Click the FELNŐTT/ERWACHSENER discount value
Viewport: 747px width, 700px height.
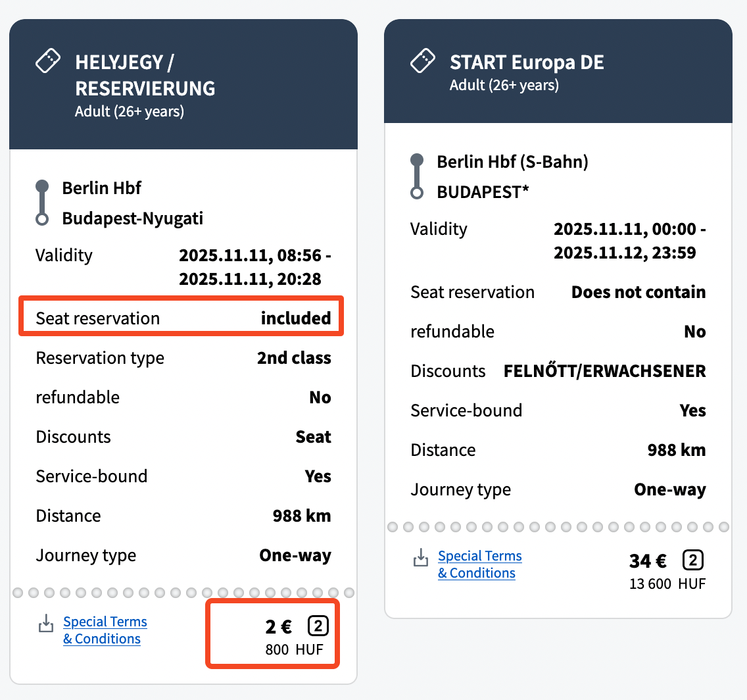point(604,371)
